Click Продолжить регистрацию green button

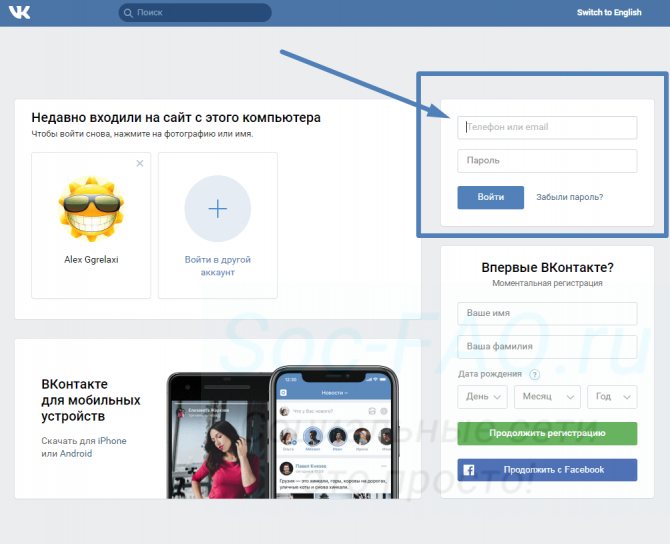coord(547,433)
